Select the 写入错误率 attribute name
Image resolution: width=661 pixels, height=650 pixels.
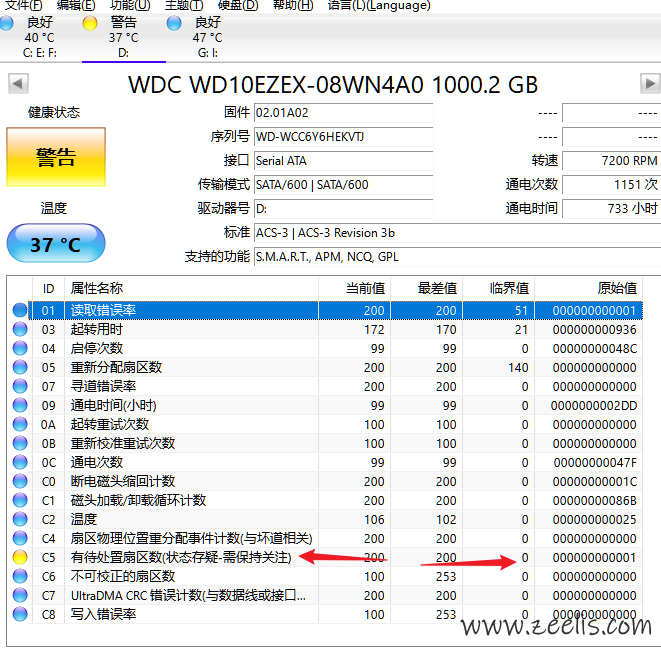click(103, 614)
